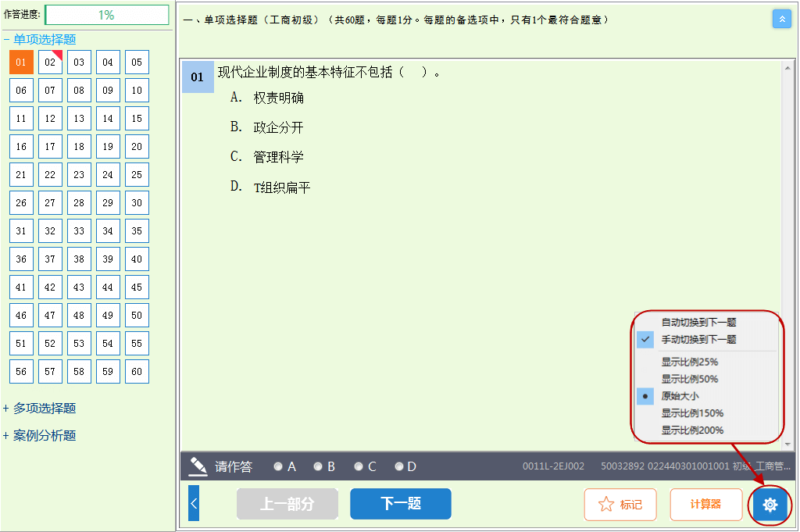Click the left sidebar collapse arrow
This screenshot has height=532, width=800.
pyautogui.click(x=193, y=503)
